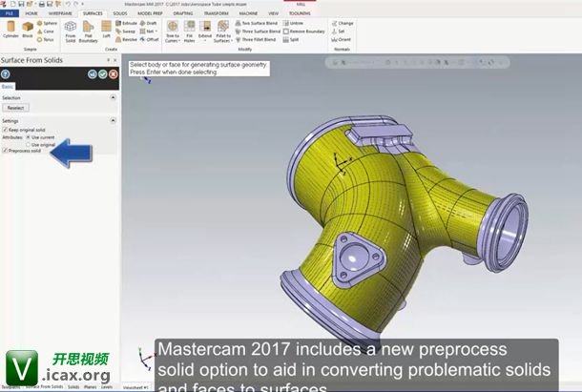Switch to the HOME ribbon tab

point(31,13)
